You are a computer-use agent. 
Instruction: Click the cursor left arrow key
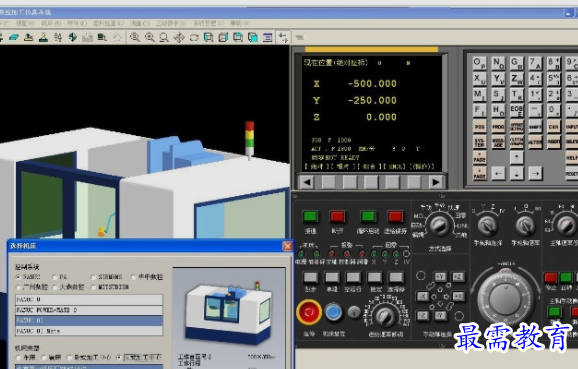(x=498, y=173)
